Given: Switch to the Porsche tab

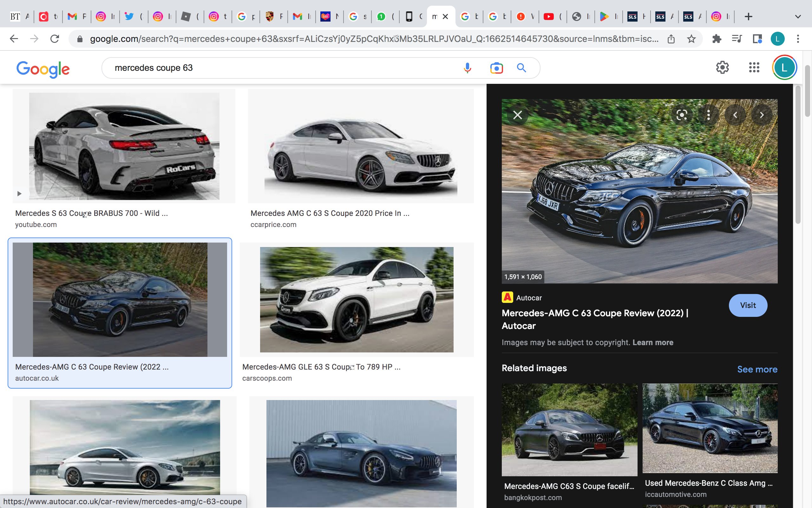Looking at the screenshot, I should pos(274,17).
